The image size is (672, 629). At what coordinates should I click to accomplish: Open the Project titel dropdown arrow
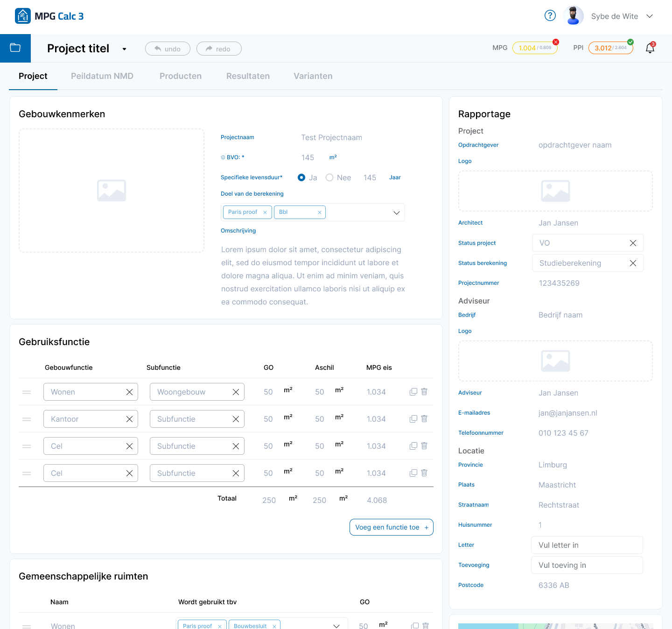124,49
